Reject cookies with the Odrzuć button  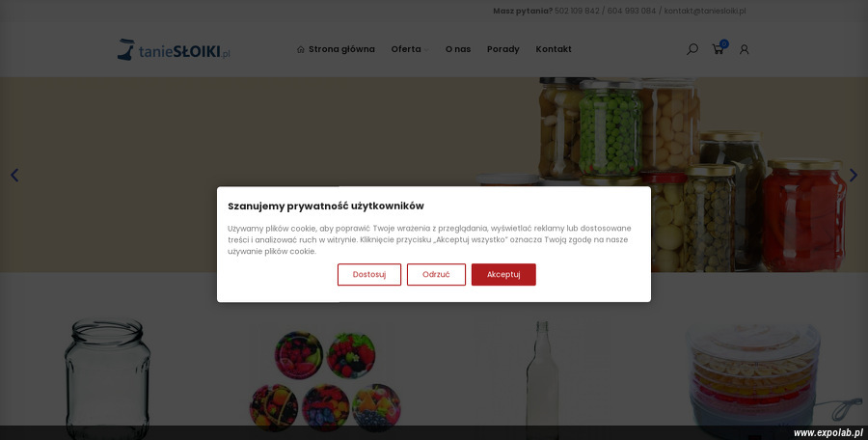point(436,274)
